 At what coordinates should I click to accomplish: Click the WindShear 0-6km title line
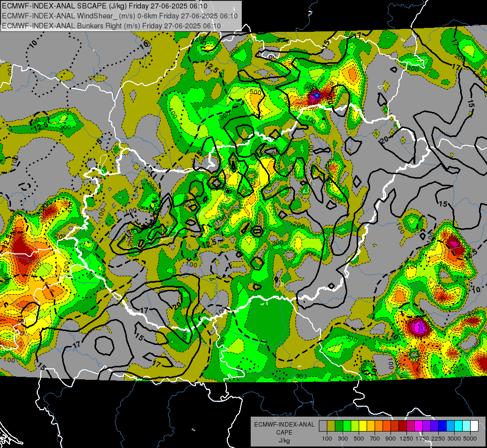[x=120, y=16]
